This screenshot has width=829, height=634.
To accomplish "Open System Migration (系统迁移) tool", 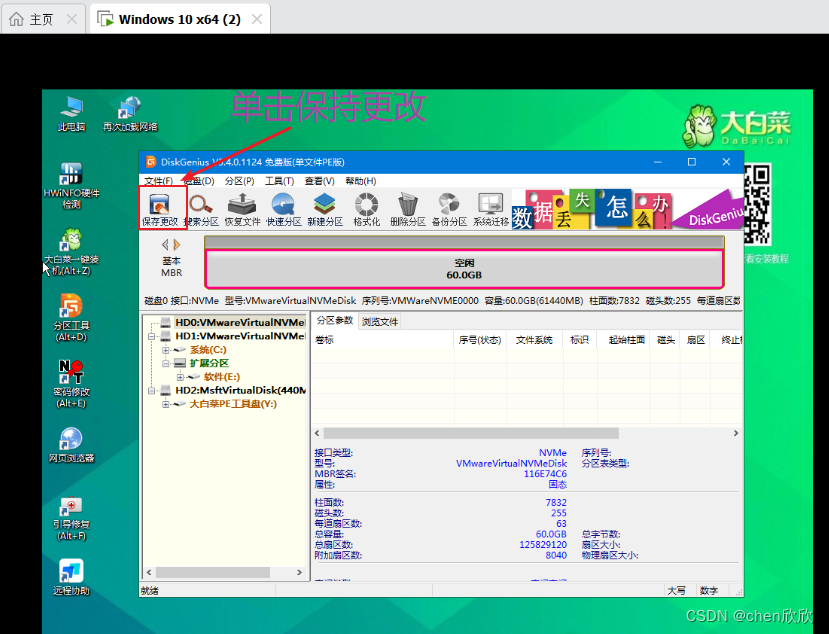I will (x=491, y=209).
